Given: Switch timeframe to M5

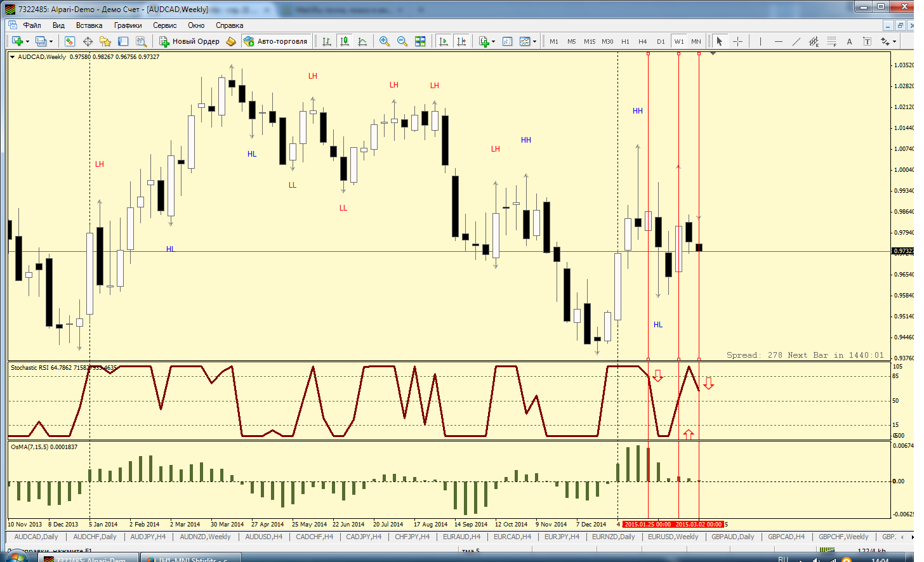Looking at the screenshot, I should [x=572, y=41].
